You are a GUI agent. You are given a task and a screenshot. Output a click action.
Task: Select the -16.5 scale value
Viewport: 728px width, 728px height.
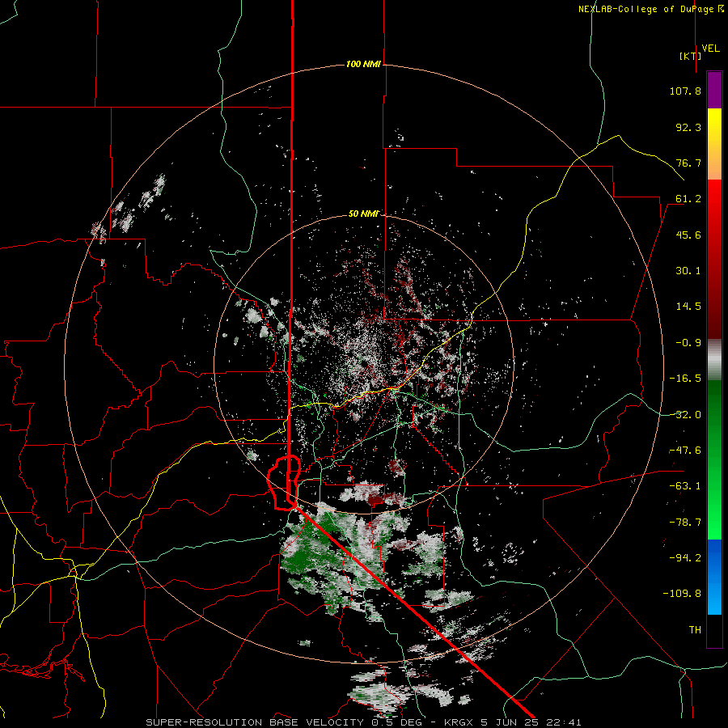(685, 379)
